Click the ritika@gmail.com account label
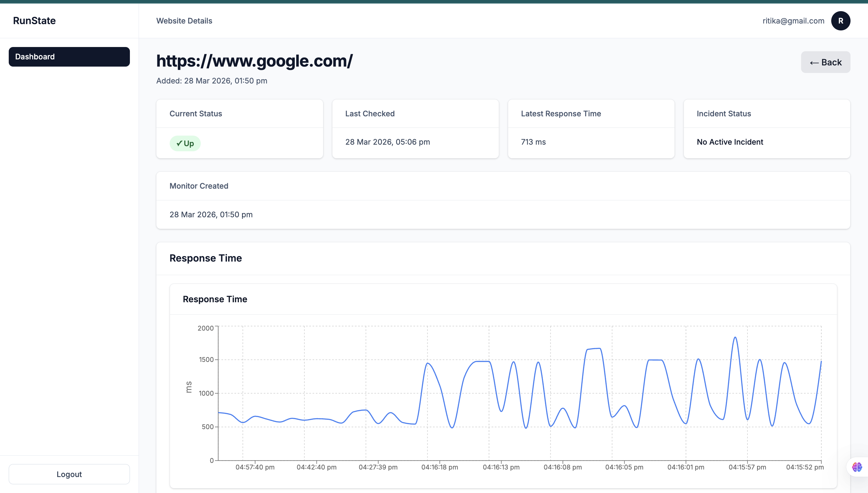This screenshot has width=868, height=493. (793, 21)
